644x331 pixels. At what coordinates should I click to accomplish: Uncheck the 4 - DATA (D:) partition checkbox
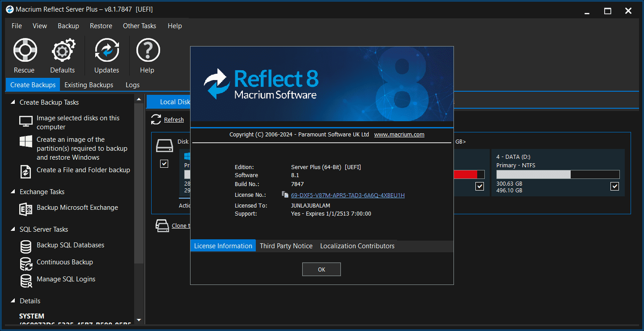click(x=615, y=186)
